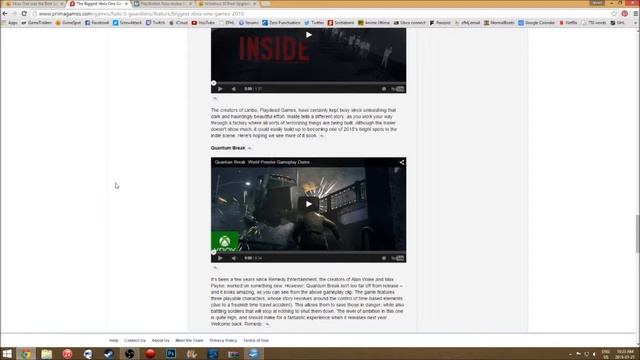This screenshot has height=360, width=640.
Task: Open the YouTube bookmark
Action: click(203, 23)
